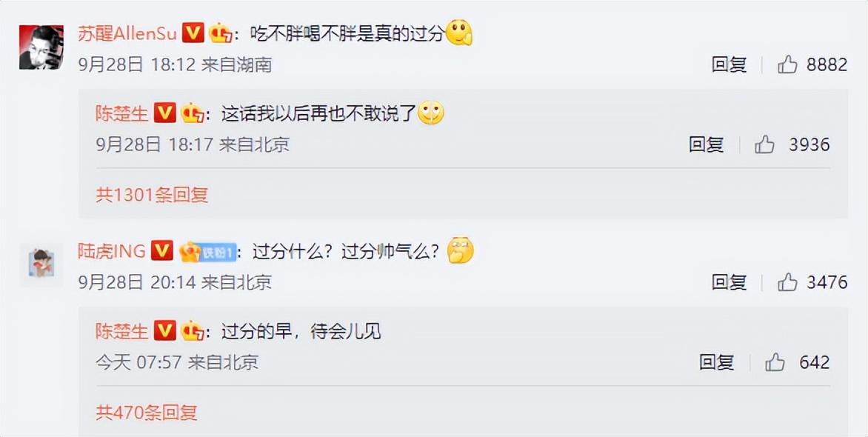The image size is (868, 437).
Task: Open 苏醒AllenSu's profile picture
Action: point(41,47)
